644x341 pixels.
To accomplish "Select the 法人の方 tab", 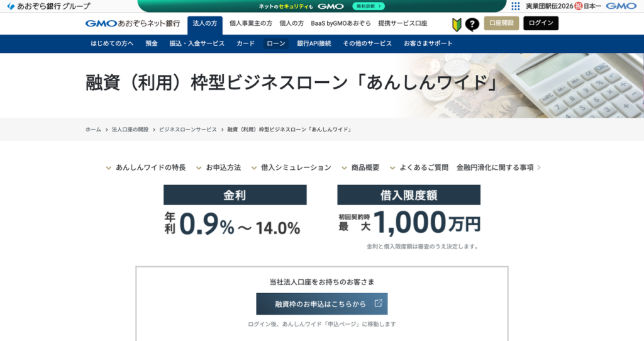I will (205, 25).
